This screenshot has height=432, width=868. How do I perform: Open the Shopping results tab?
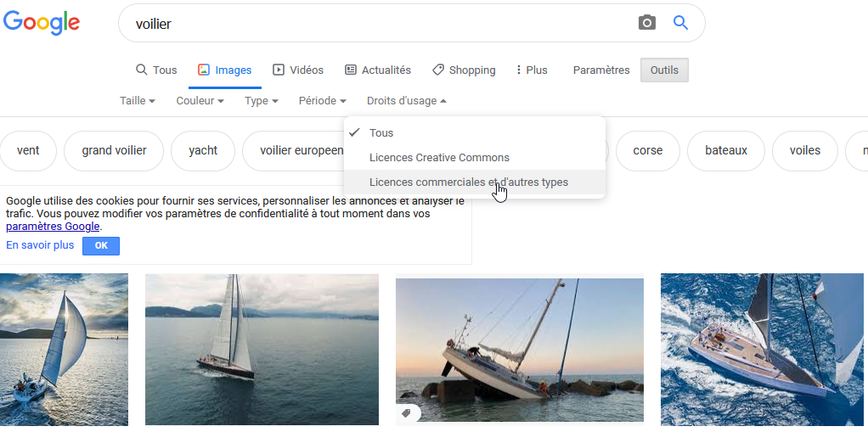tap(464, 70)
